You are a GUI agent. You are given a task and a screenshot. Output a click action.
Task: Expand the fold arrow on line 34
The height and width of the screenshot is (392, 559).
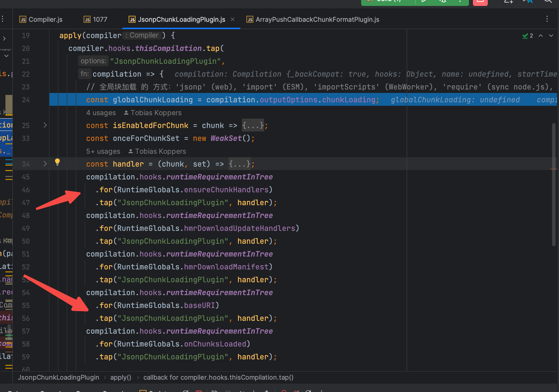45,164
